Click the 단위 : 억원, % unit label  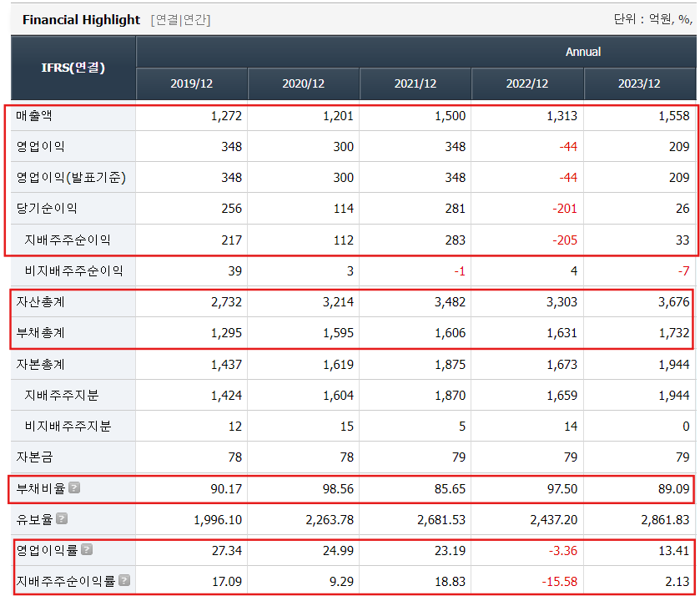653,18
